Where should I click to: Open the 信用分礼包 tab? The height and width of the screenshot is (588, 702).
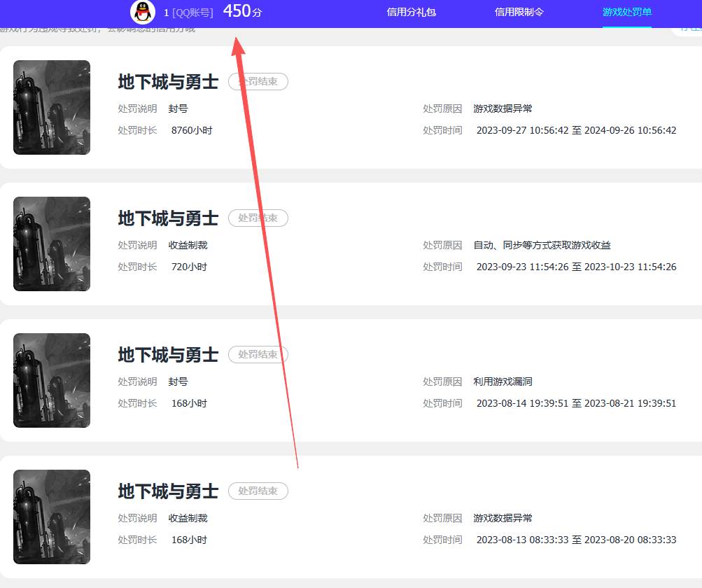[412, 12]
